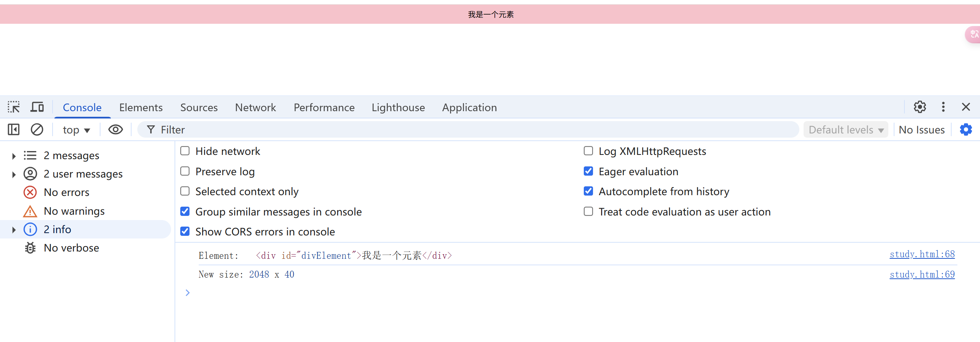
Task: Open the Default levels dropdown
Action: tap(846, 130)
